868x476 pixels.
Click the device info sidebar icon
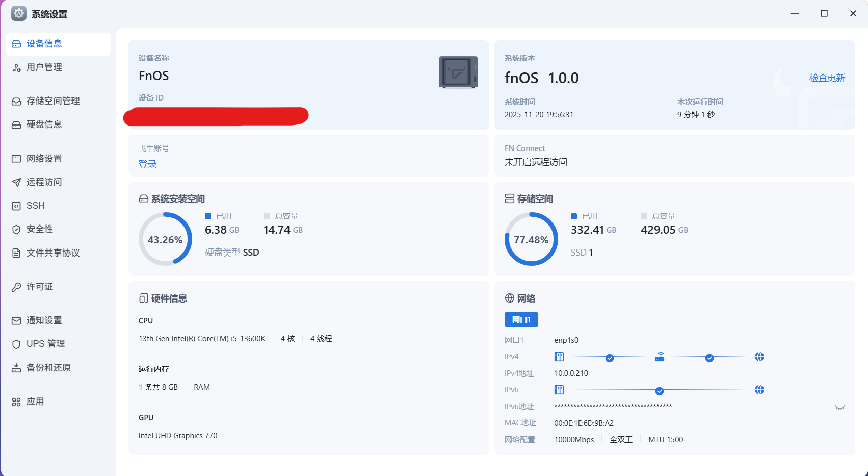[16, 44]
